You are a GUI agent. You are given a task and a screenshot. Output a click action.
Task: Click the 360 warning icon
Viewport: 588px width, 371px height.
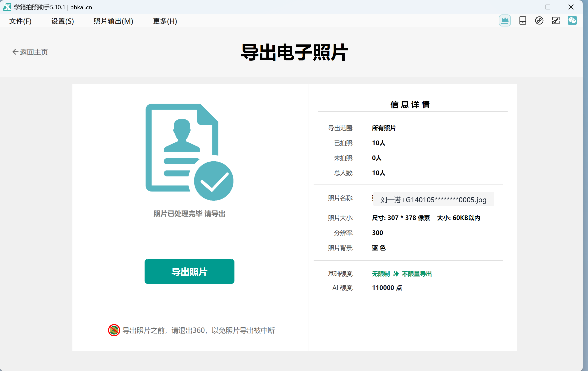pos(114,330)
